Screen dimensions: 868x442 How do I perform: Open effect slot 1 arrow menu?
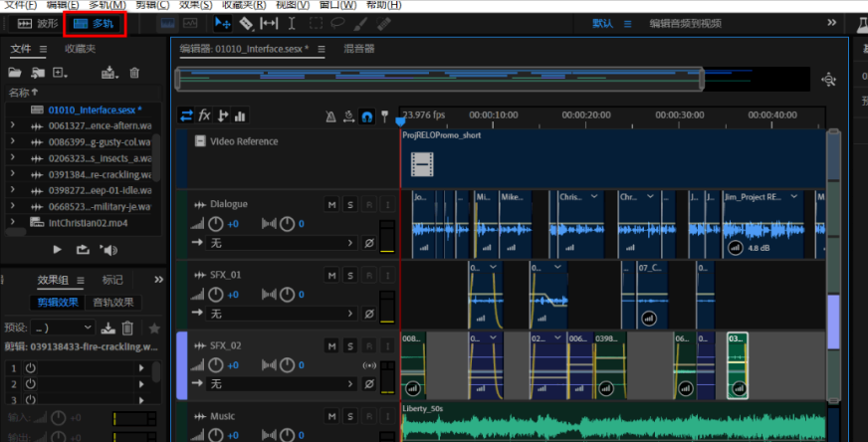[x=141, y=367]
